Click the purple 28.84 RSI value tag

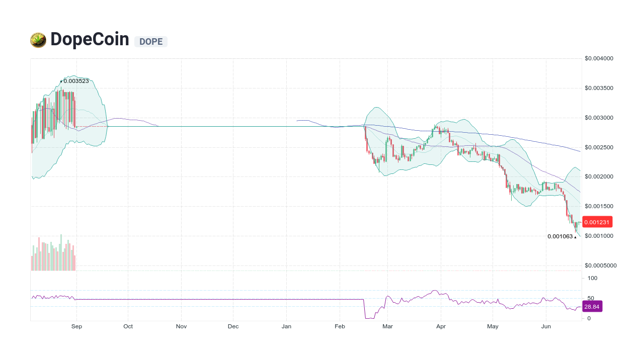click(x=592, y=306)
